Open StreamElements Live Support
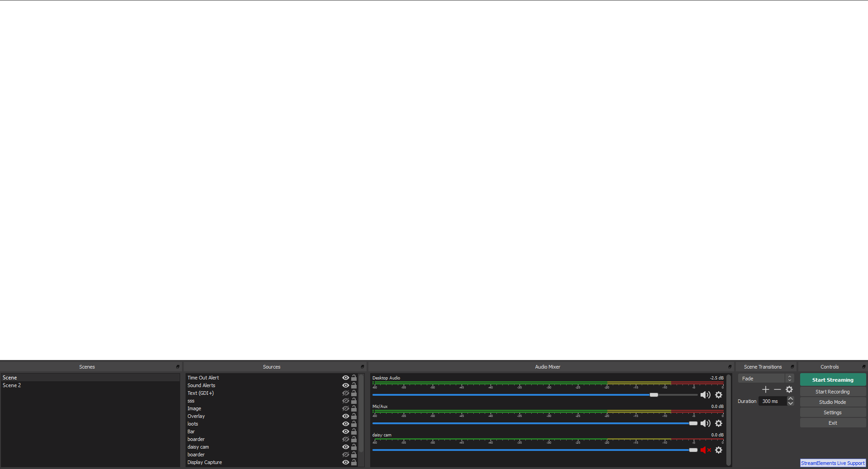Viewport: 868px width, 469px height. tap(833, 463)
